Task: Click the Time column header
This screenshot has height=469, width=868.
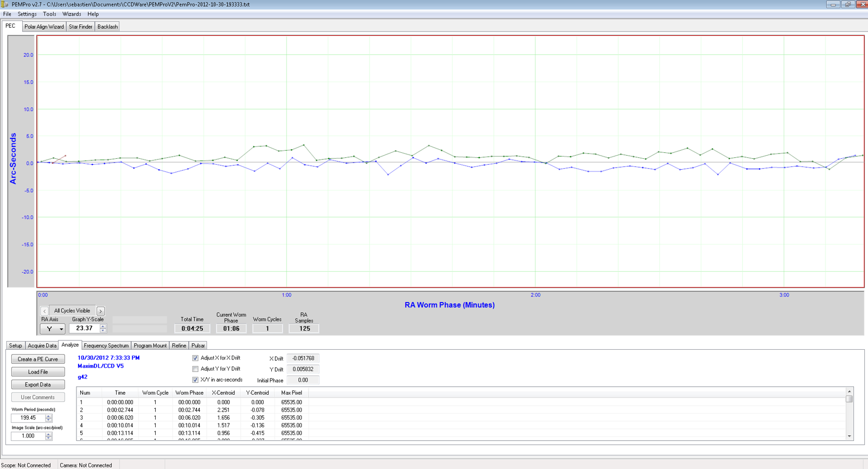Action: click(120, 393)
